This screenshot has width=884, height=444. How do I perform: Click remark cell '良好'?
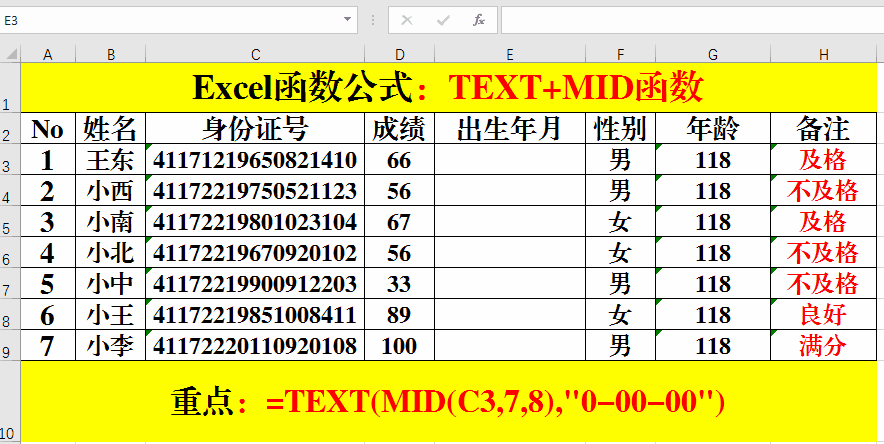coord(824,314)
